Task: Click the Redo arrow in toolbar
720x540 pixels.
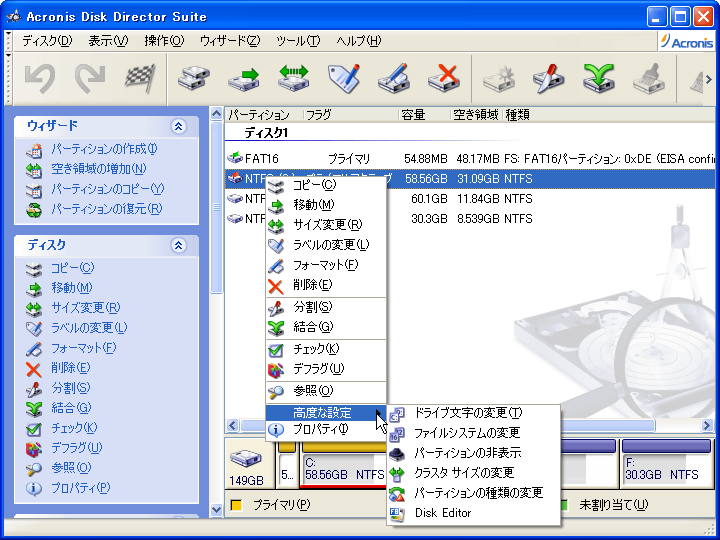Action: [x=90, y=79]
